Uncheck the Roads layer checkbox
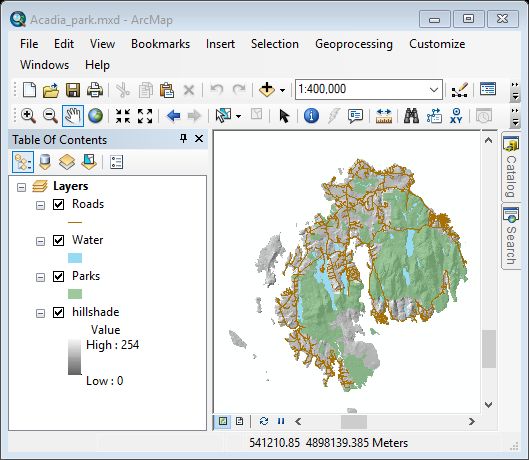The height and width of the screenshot is (460, 529). [58, 204]
